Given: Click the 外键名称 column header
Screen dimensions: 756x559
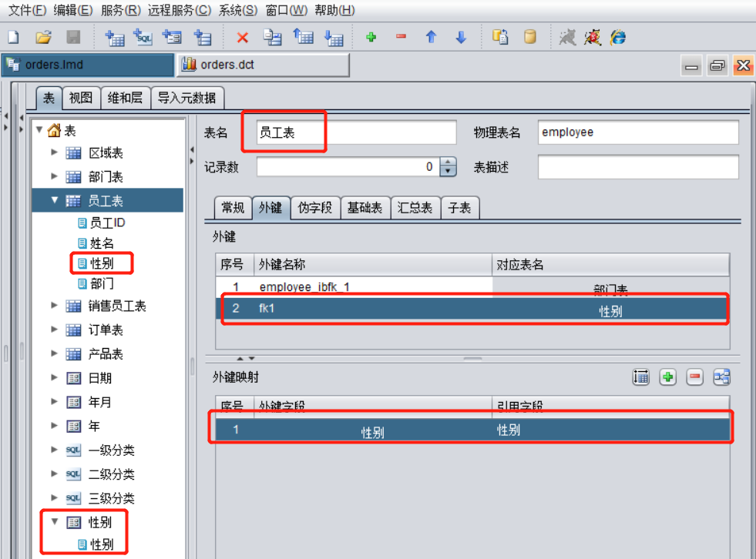Looking at the screenshot, I should (x=373, y=265).
